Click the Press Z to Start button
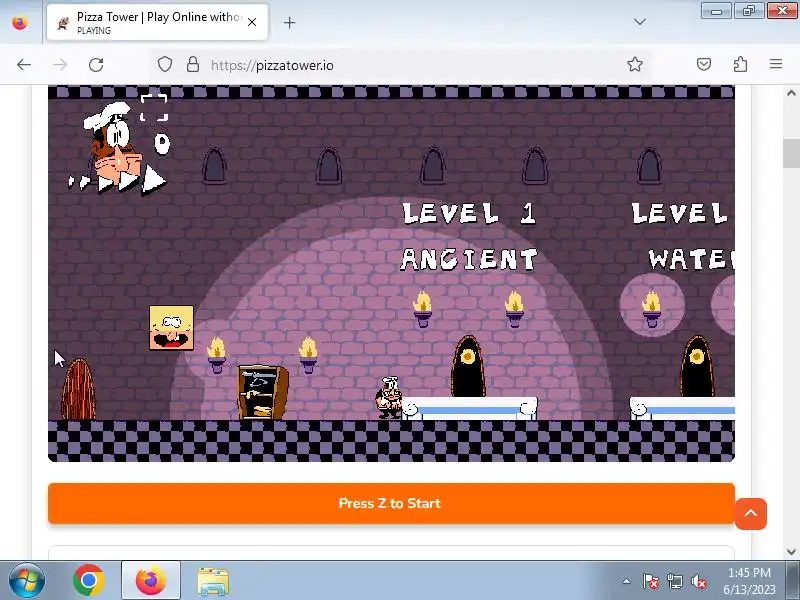 [391, 504]
